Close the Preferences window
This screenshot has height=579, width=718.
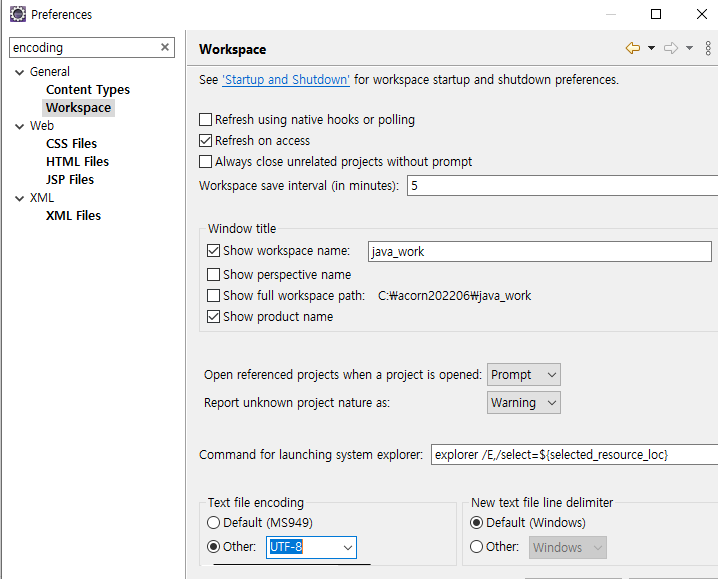pos(702,14)
